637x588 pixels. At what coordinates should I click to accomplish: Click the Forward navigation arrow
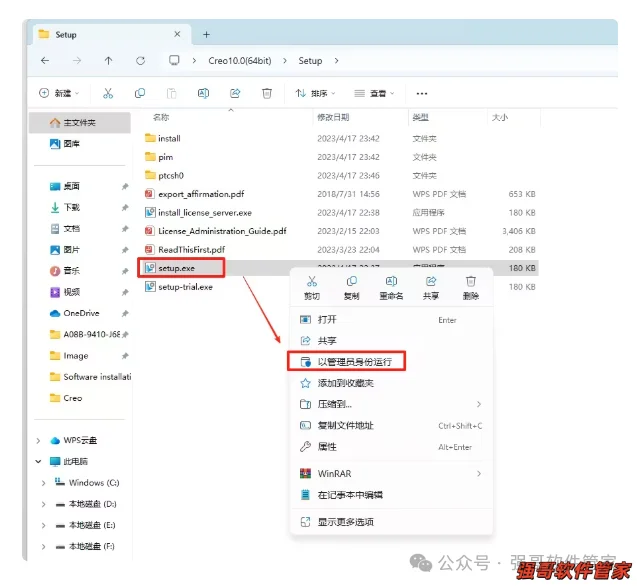[77, 61]
